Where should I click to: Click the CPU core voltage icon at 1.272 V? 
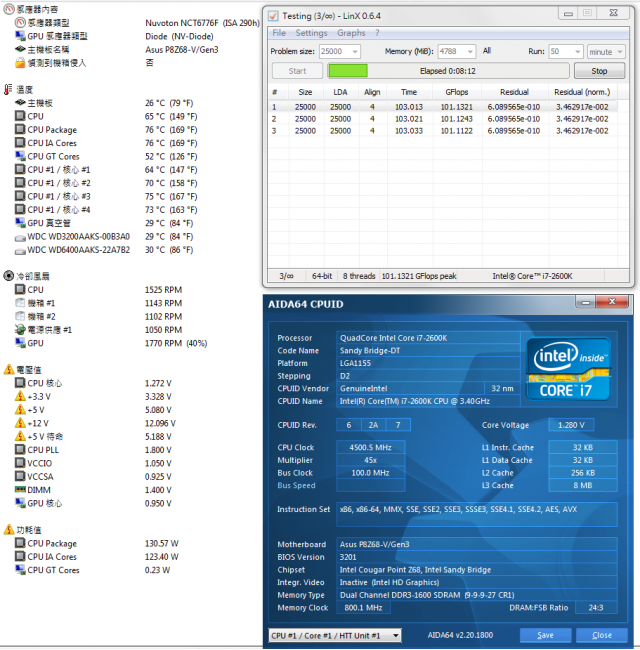[x=20, y=382]
